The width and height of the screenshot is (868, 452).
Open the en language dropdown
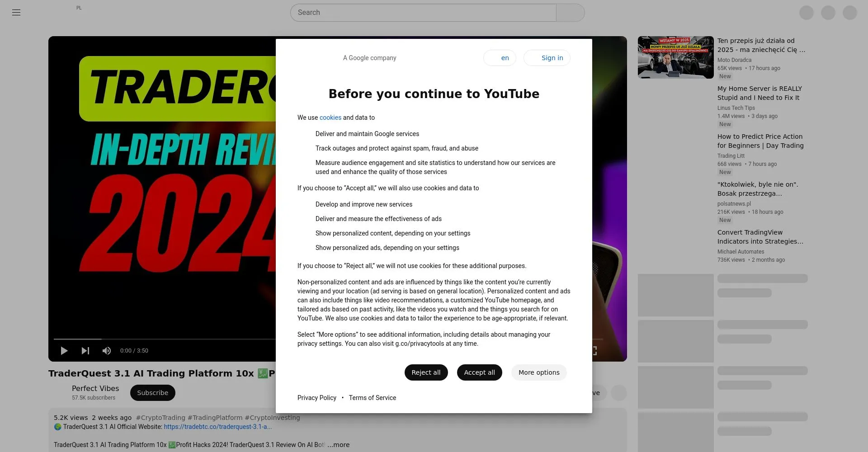click(500, 58)
